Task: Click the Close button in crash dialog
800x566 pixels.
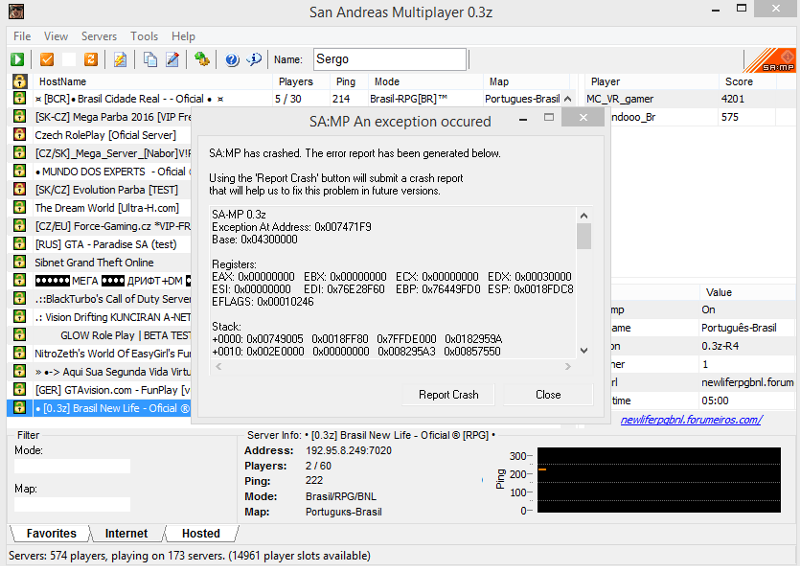Action: pos(548,395)
